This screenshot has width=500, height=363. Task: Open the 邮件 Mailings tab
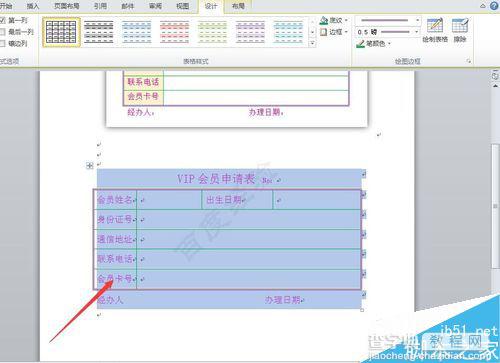[128, 6]
